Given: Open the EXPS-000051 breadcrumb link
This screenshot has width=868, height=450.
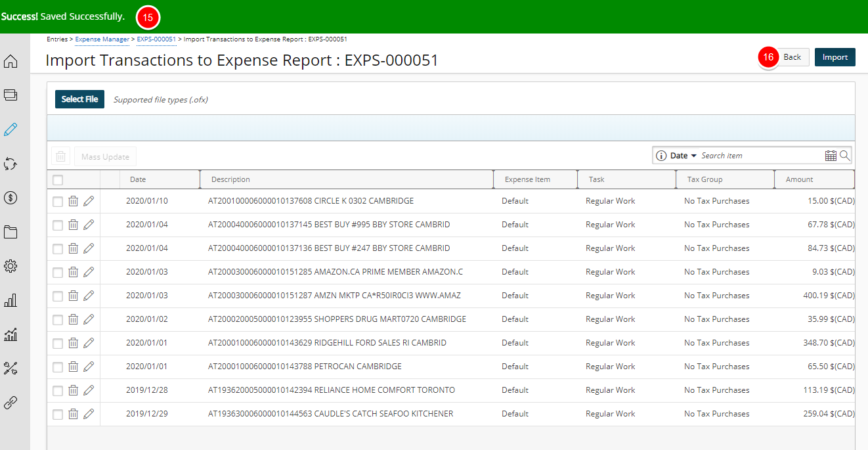Looking at the screenshot, I should click(156, 39).
